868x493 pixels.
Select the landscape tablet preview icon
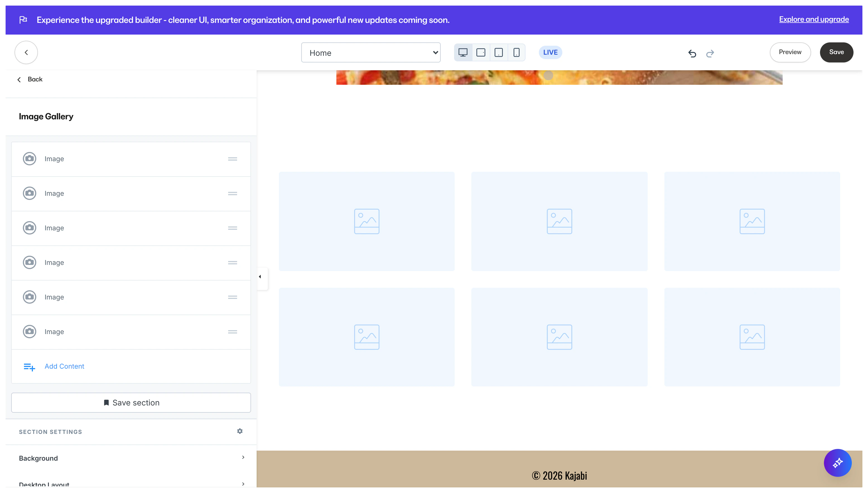coord(481,52)
